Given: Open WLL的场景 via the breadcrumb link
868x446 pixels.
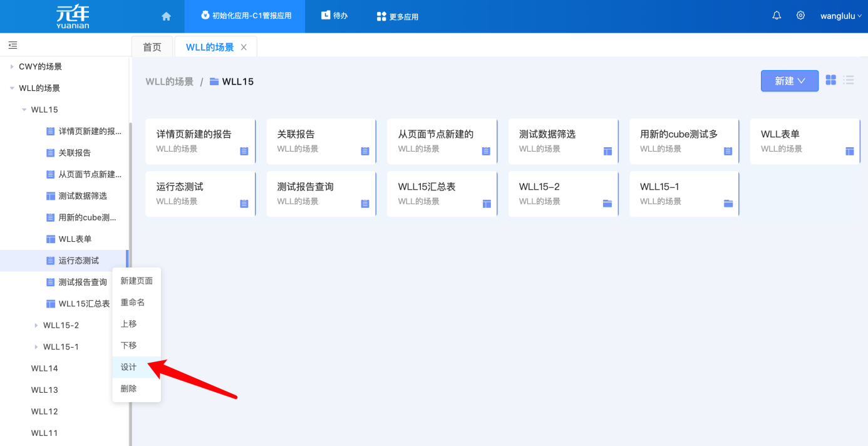Looking at the screenshot, I should 169,81.
